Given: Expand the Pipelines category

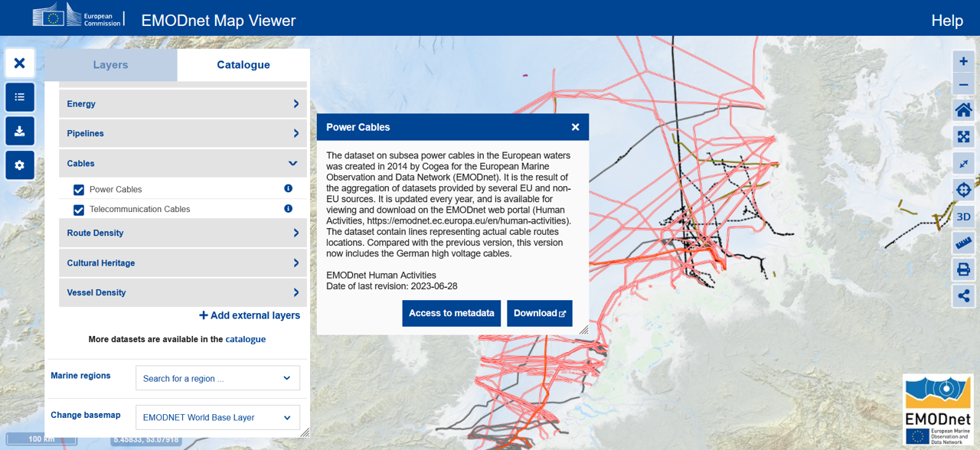Looking at the screenshot, I should (x=183, y=133).
